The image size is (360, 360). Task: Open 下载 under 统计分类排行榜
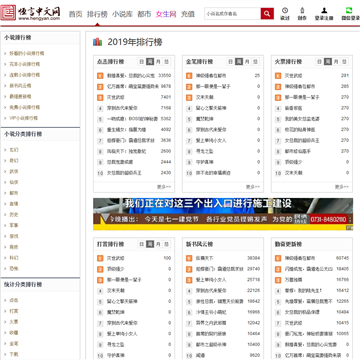click(14, 354)
